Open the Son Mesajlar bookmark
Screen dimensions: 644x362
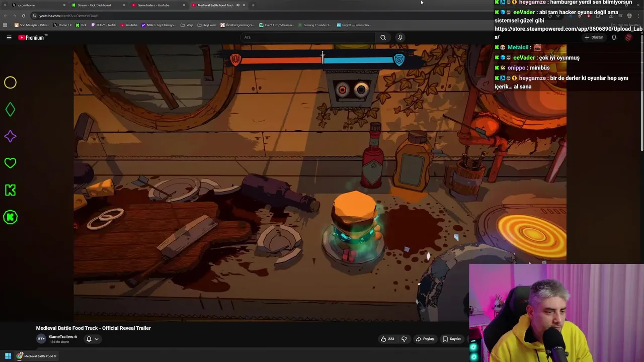click(32, 25)
